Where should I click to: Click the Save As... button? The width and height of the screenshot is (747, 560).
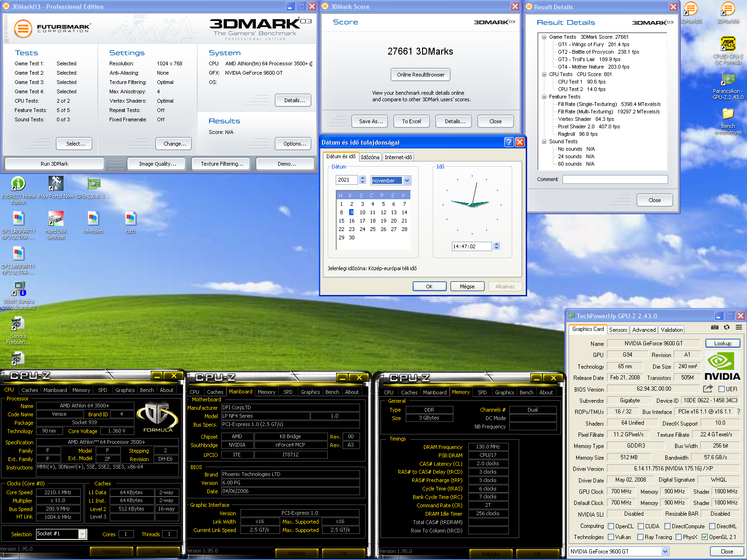pos(371,121)
